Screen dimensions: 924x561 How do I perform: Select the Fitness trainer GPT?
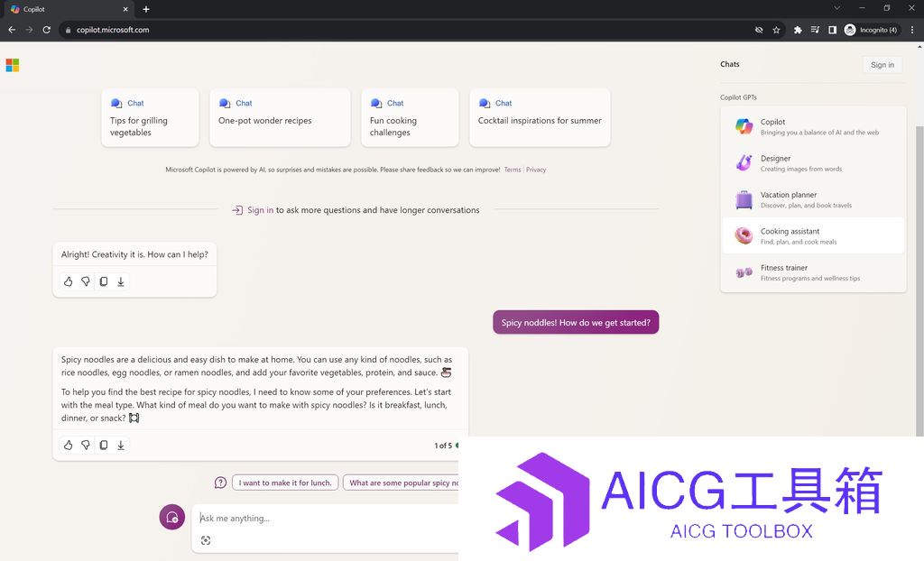(x=813, y=272)
